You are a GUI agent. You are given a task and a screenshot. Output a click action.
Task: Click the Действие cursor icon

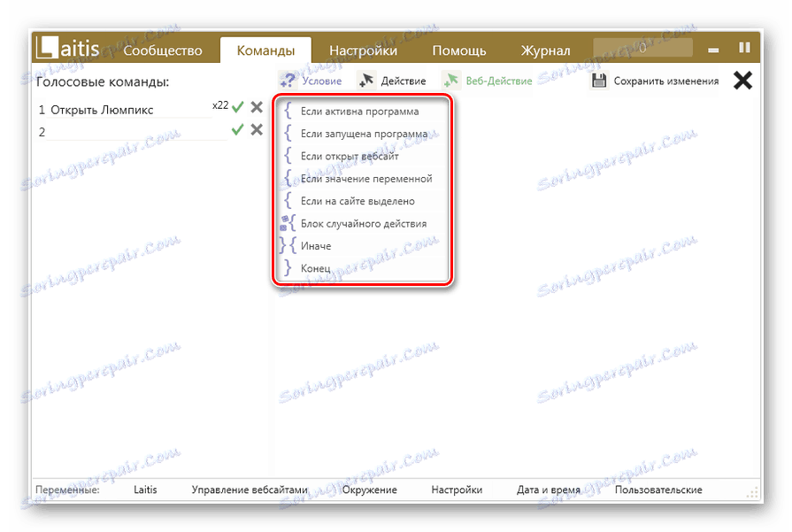pos(366,81)
